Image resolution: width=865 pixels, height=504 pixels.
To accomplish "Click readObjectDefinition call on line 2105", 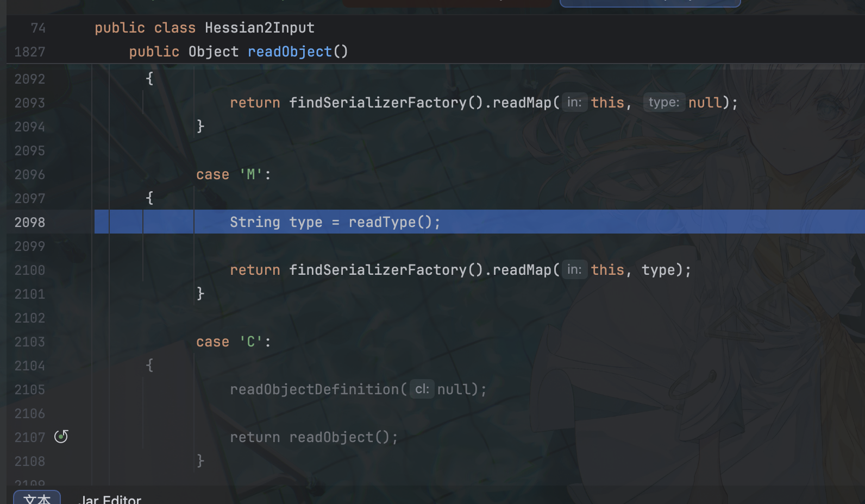I will pyautogui.click(x=315, y=389).
